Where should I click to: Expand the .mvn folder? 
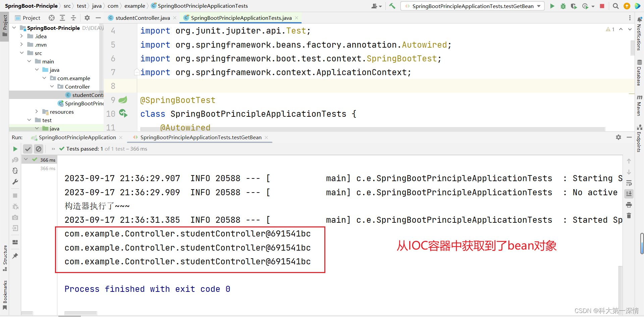(x=21, y=44)
